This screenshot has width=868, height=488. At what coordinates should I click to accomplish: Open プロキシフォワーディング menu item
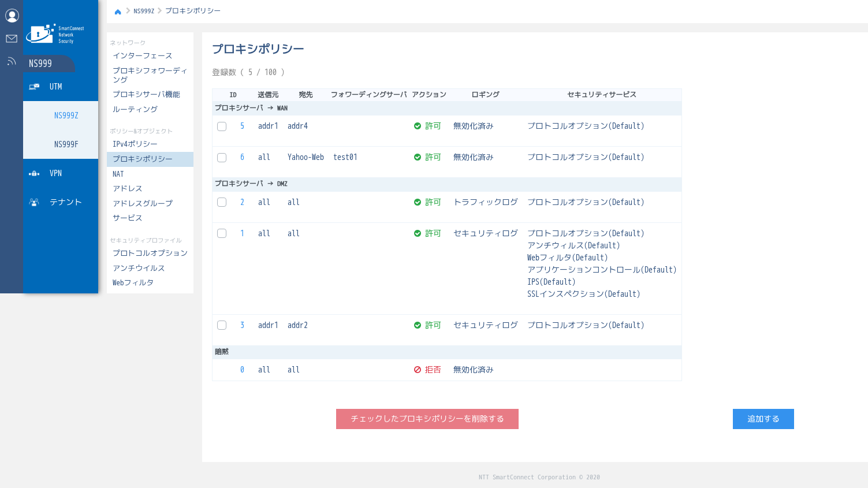coord(150,75)
